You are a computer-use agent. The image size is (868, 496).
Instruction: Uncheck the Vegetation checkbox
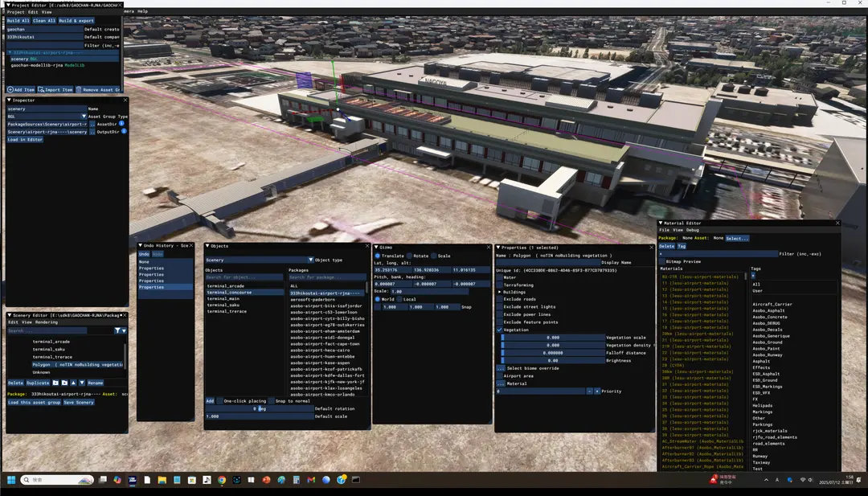point(499,330)
